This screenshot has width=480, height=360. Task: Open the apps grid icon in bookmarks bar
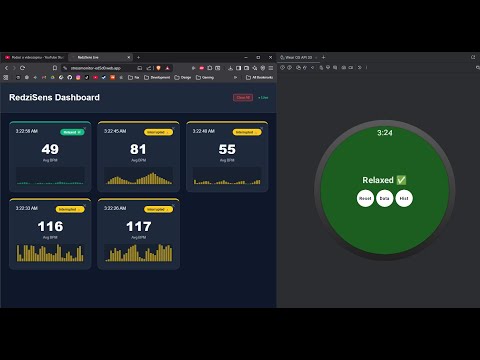pyautogui.click(x=6, y=77)
